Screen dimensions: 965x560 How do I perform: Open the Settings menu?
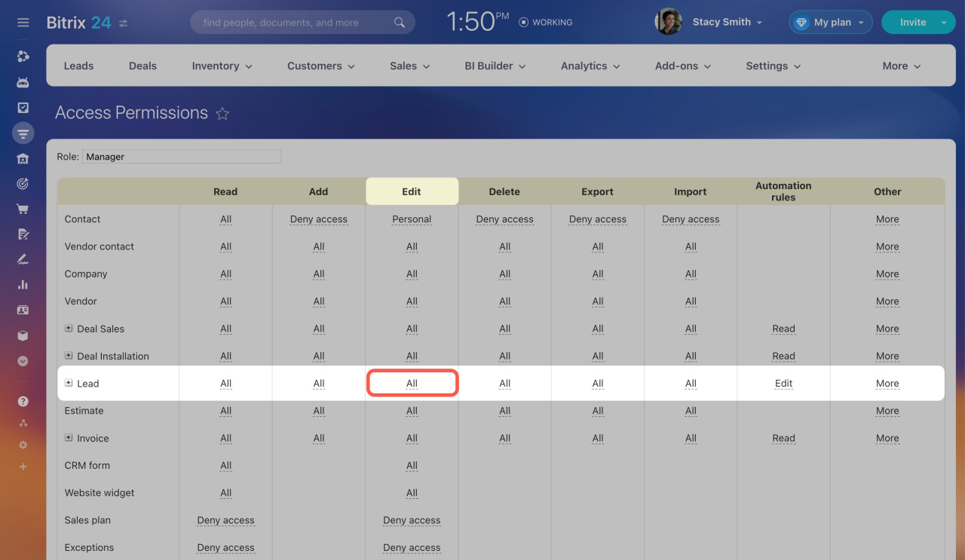click(773, 66)
